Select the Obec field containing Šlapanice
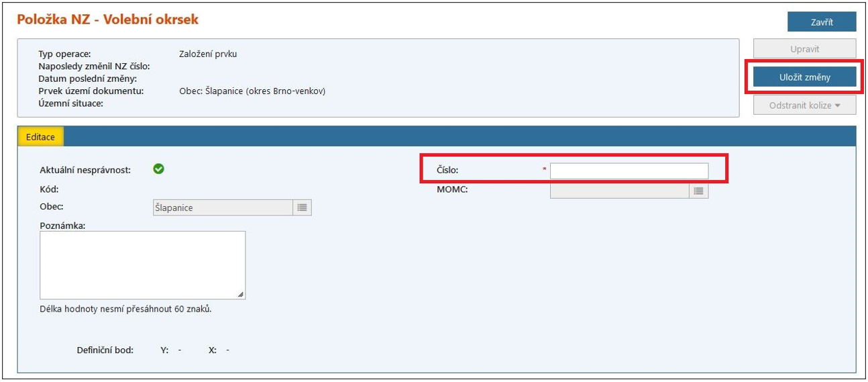The height and width of the screenshot is (382, 868). [x=223, y=208]
